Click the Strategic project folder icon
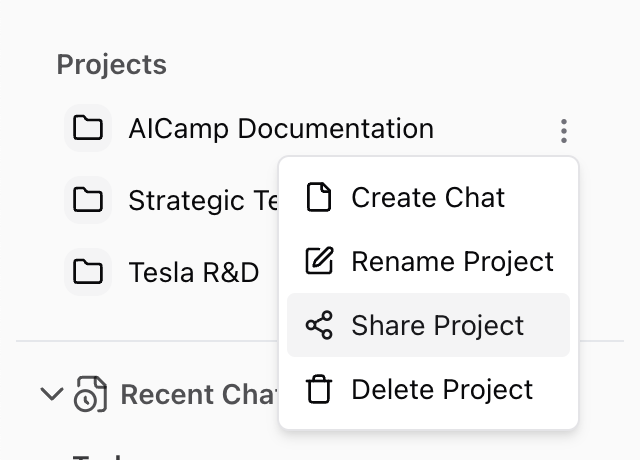Image resolution: width=640 pixels, height=460 pixels. pyautogui.click(x=88, y=200)
